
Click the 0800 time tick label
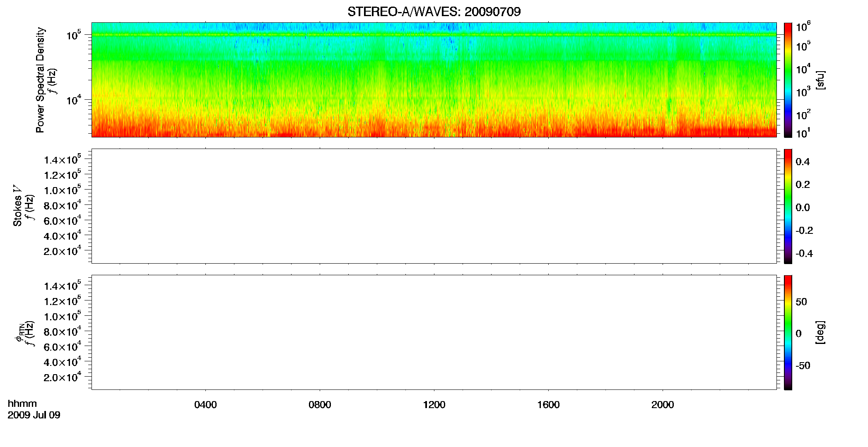(320, 405)
